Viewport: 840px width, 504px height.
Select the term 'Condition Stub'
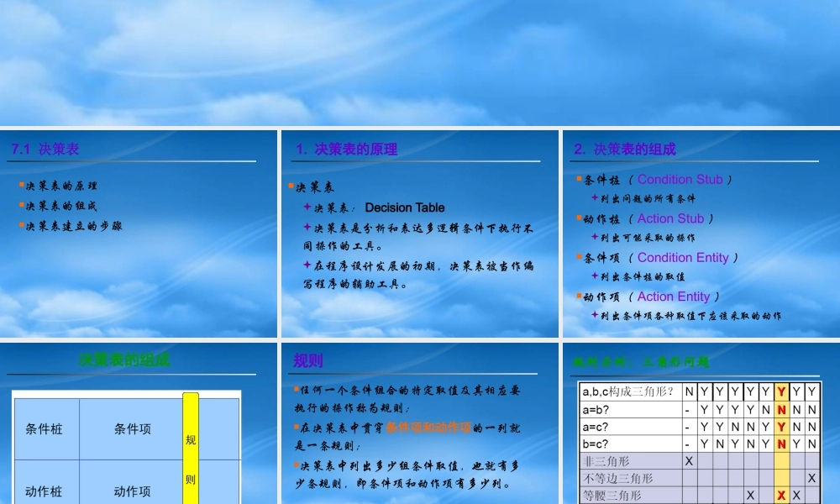tap(680, 180)
